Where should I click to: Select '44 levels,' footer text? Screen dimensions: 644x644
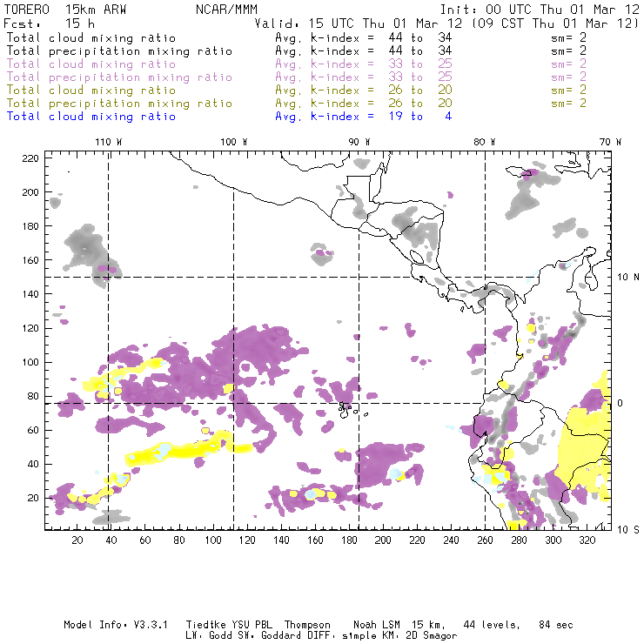pyautogui.click(x=492, y=625)
